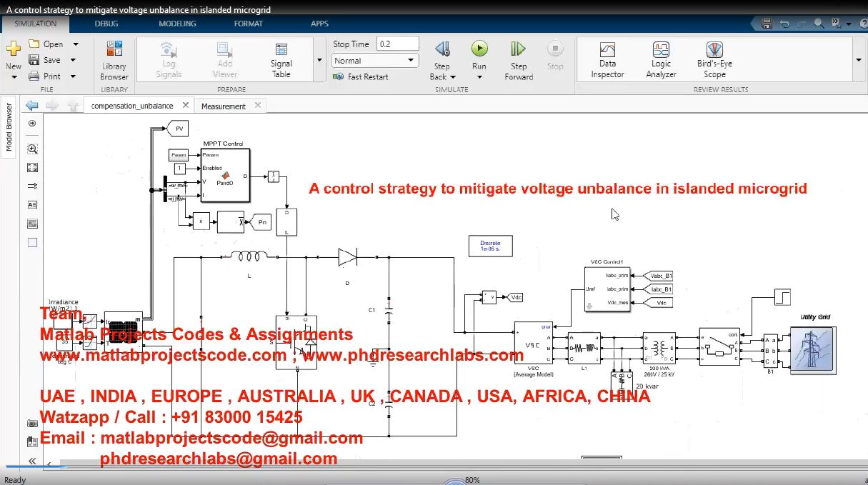Click the horizontal canvas scrollbar
868x485 pixels.
tap(457, 466)
